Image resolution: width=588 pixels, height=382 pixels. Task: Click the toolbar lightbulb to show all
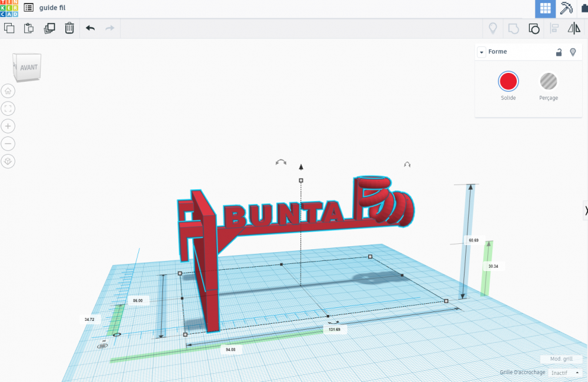point(493,28)
